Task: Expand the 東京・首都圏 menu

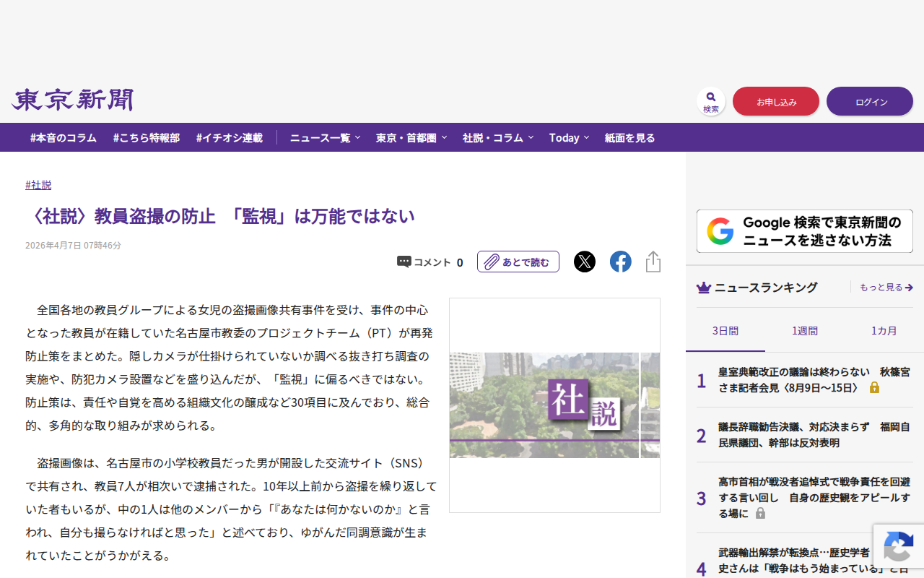Action: tap(411, 137)
